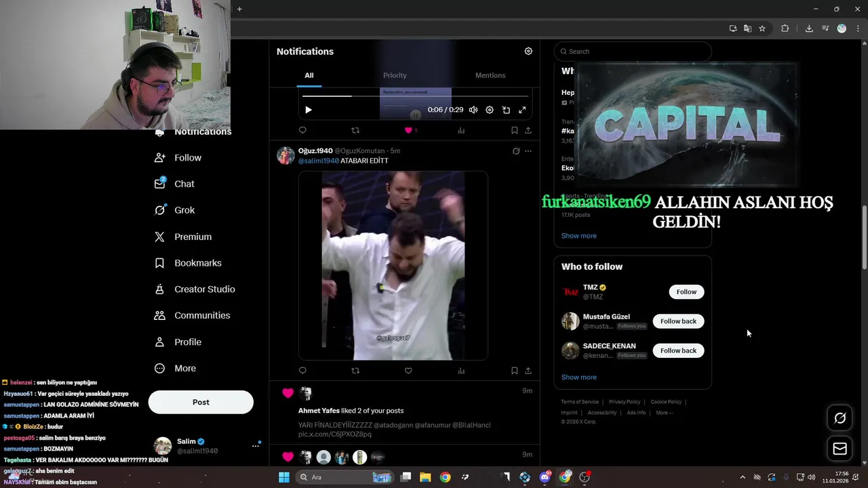Switch to the Priority notifications tab
The height and width of the screenshot is (488, 868).
(395, 75)
